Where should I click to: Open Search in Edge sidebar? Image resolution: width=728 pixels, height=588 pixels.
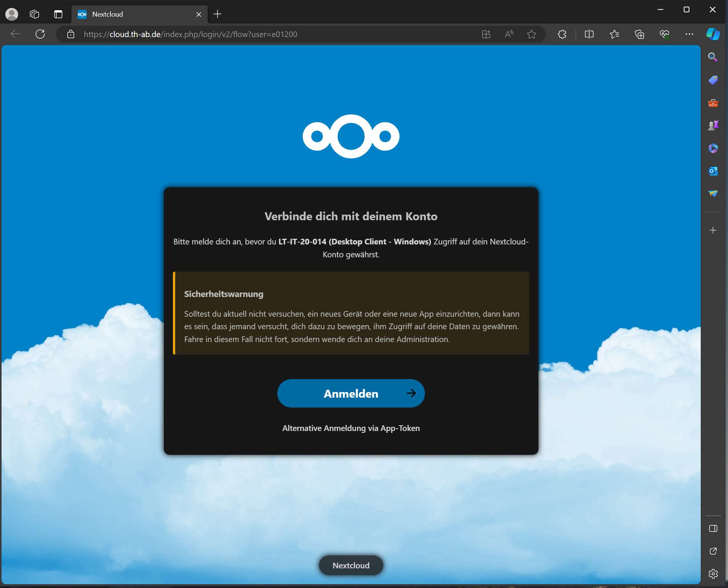tap(713, 57)
